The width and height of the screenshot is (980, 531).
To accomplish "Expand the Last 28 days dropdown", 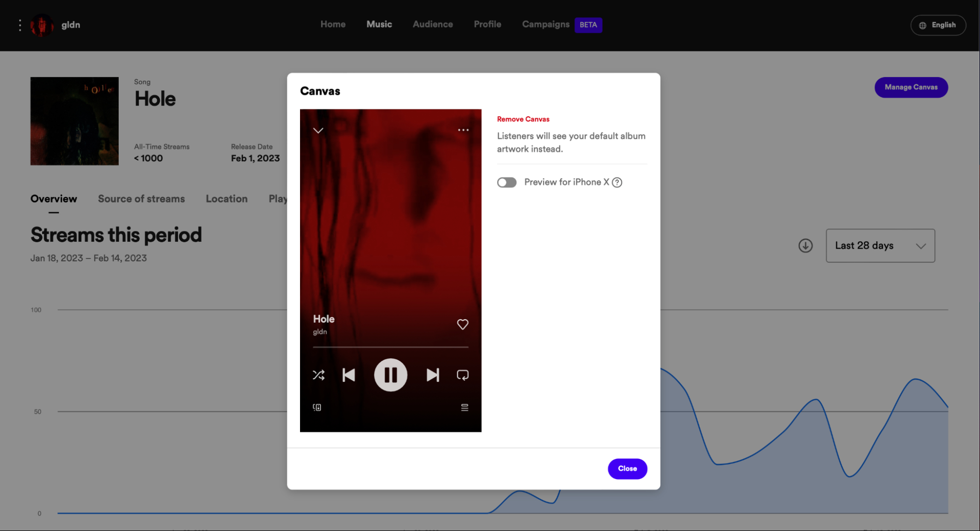I will click(880, 246).
